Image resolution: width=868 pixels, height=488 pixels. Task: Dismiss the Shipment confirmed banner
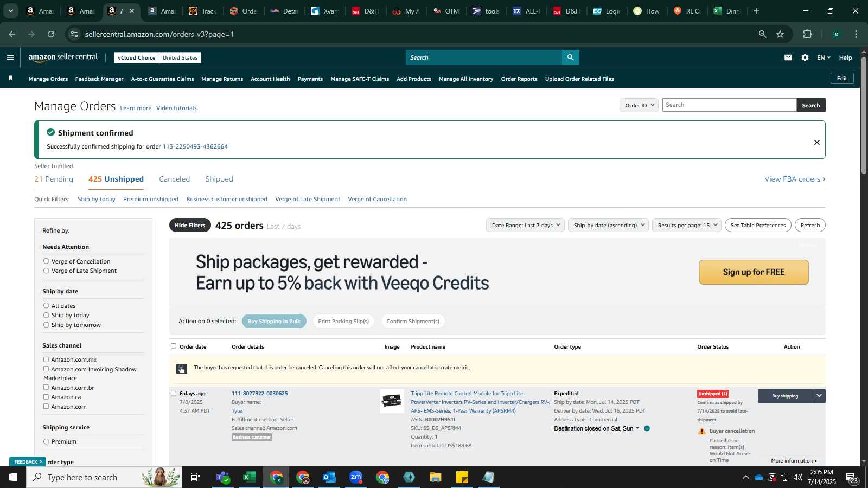(x=816, y=142)
